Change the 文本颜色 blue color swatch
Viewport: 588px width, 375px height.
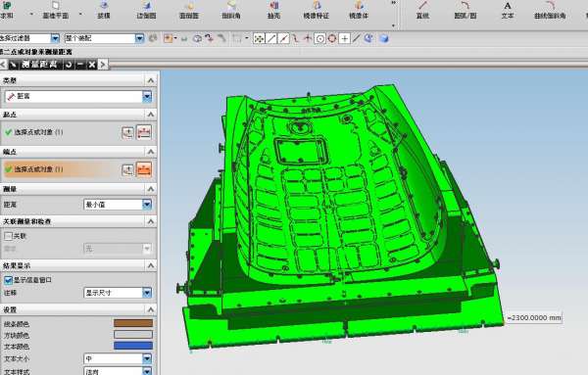coord(133,346)
